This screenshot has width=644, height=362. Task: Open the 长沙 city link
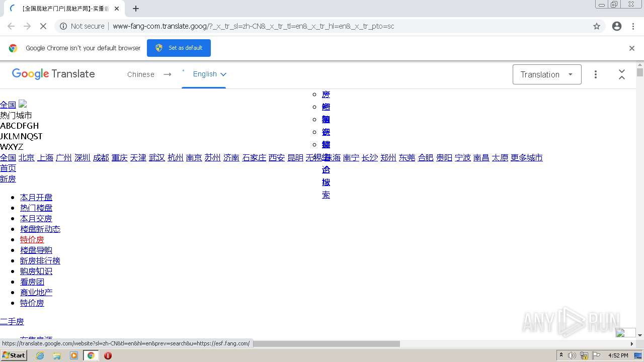(x=370, y=157)
